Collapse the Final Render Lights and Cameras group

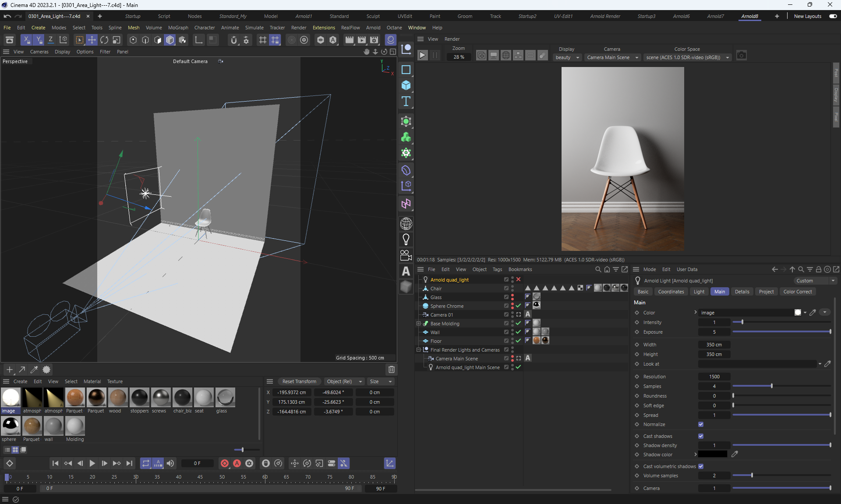pos(418,350)
